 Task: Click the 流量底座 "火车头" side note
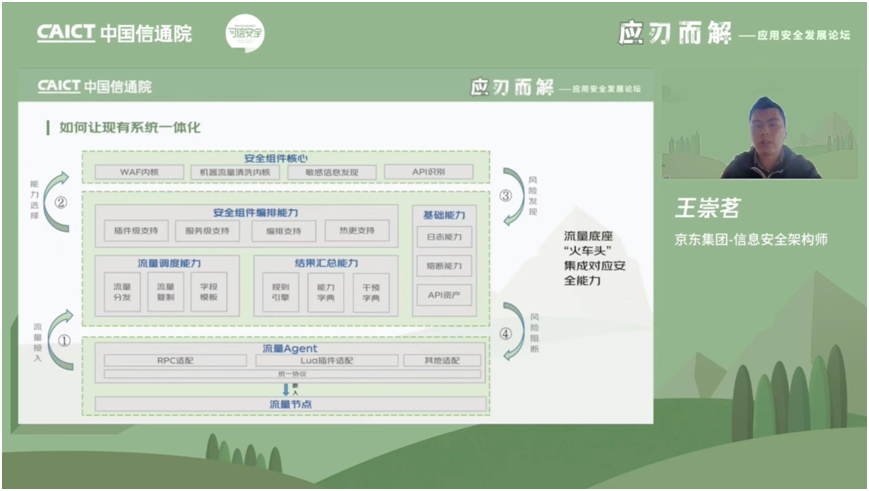click(595, 258)
